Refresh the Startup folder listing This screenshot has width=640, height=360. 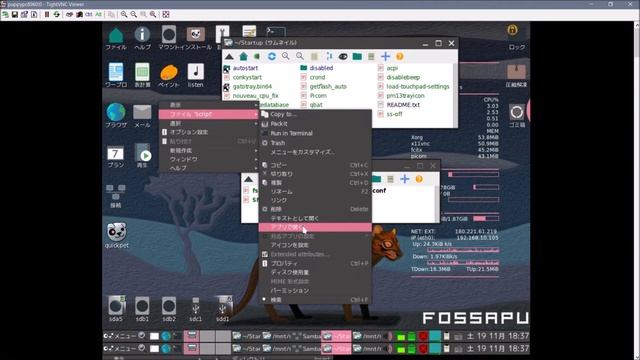(271, 56)
